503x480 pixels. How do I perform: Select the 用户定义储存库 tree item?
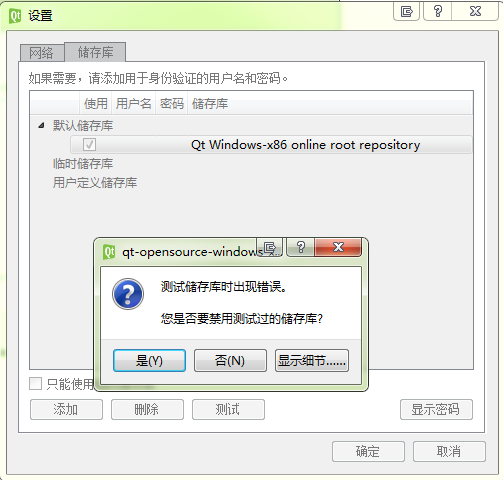pyautogui.click(x=95, y=183)
